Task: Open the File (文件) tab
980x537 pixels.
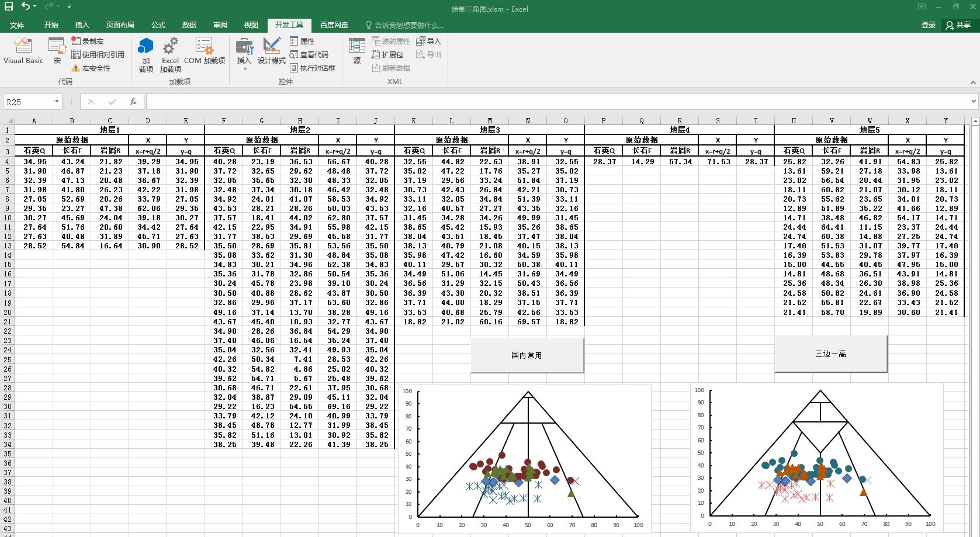Action: tap(17, 25)
